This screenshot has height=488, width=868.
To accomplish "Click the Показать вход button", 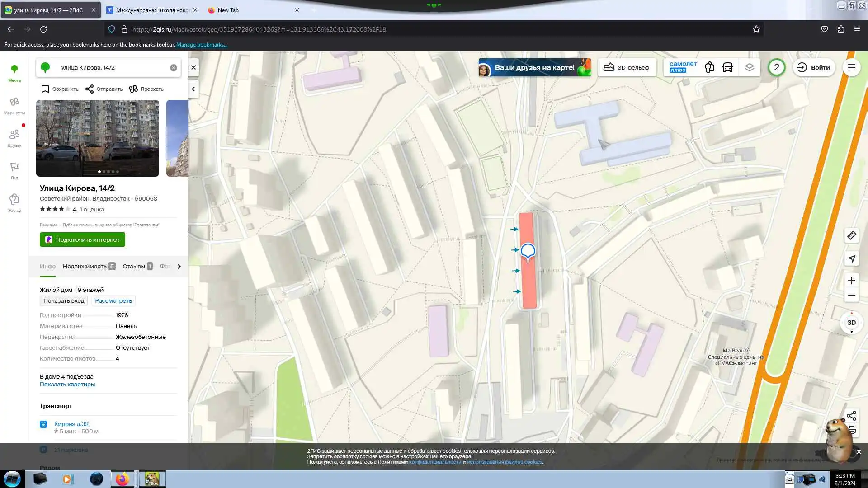I will click(x=64, y=300).
